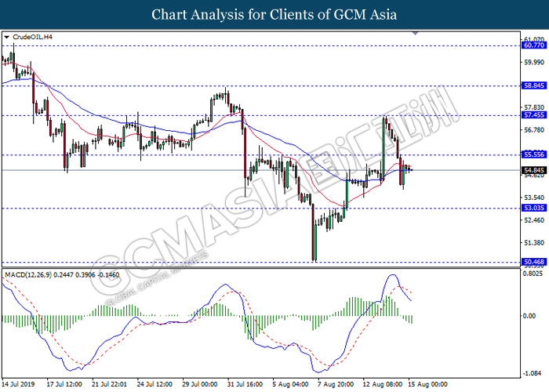Image resolution: width=549 pixels, height=392 pixels.
Task: Click the 56.780 price scale value
Action: pos(534,130)
